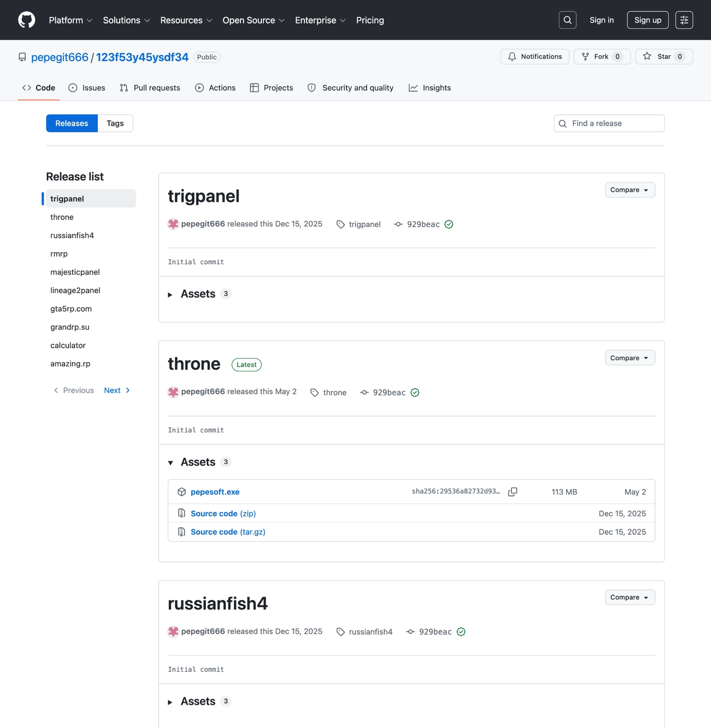Select majesticpanel in the release list

pos(91,272)
